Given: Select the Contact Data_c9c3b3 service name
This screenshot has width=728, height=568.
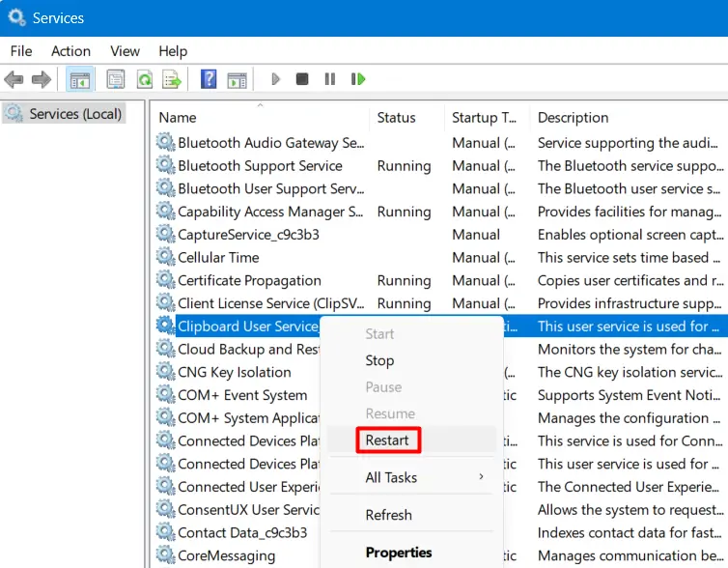Looking at the screenshot, I should [242, 532].
